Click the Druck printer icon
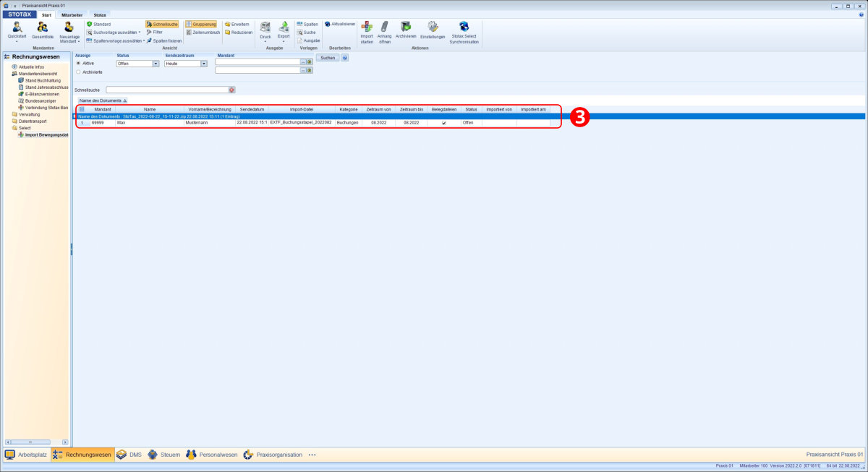The height and width of the screenshot is (472, 868). pos(265,27)
